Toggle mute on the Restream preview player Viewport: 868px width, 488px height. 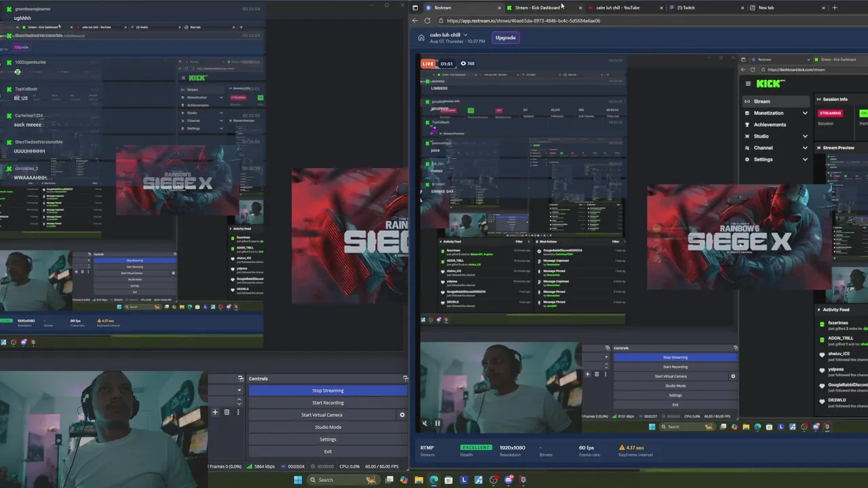(425, 423)
